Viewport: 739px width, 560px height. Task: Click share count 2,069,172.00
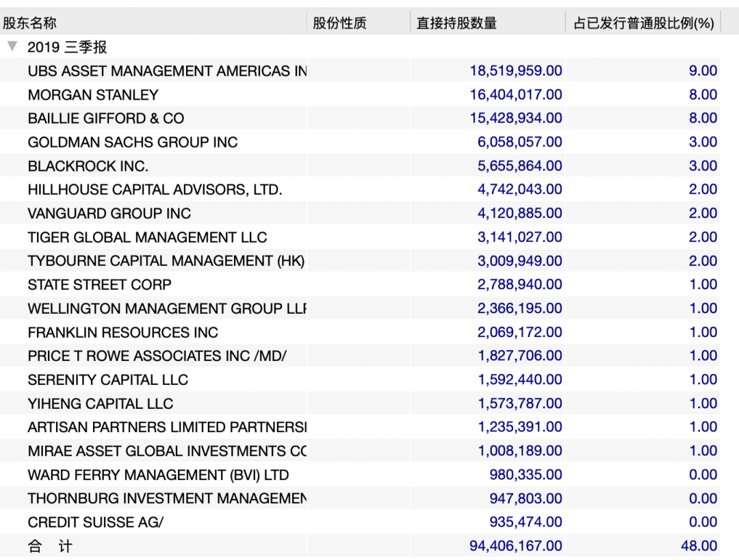click(520, 332)
